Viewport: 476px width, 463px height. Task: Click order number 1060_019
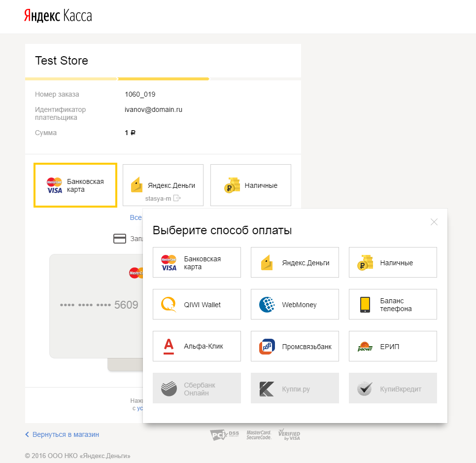(140, 94)
